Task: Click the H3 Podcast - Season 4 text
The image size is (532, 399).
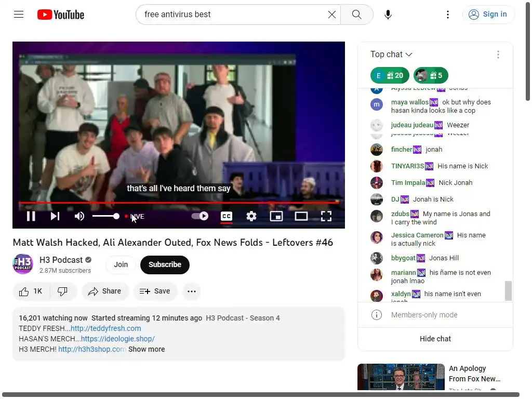Action: coord(243,318)
